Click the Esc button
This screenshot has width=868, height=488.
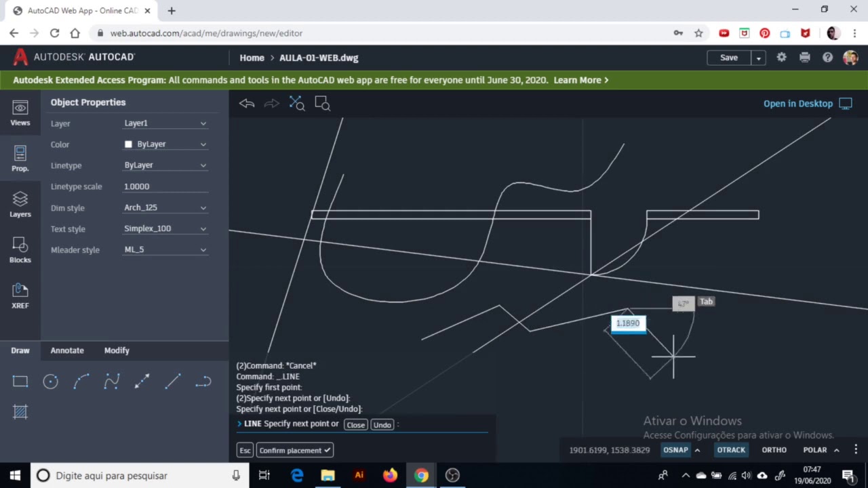tap(245, 450)
